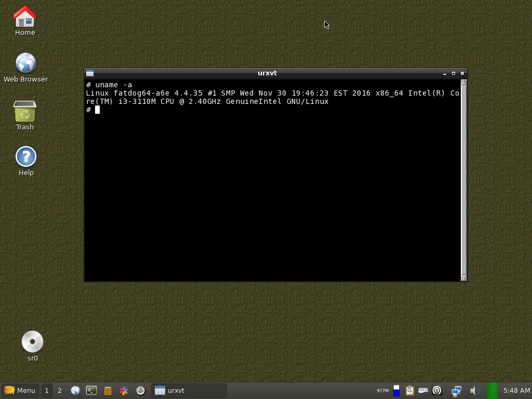Launch Web Browser from desktop
Viewport: 532px width, 399px height.
point(25,63)
